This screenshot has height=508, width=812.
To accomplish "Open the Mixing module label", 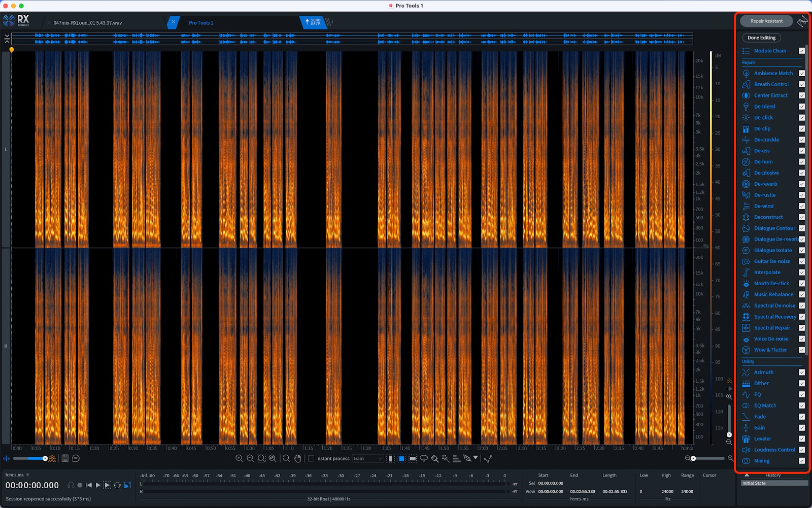I will tap(762, 461).
